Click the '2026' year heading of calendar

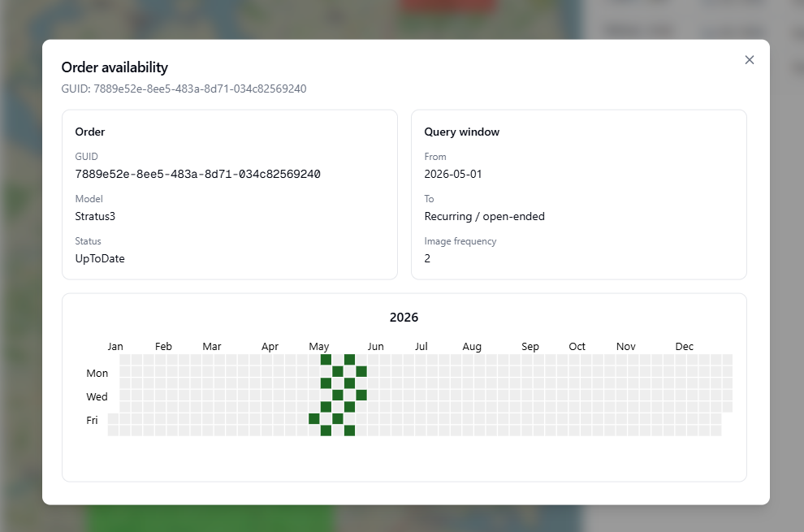point(404,318)
